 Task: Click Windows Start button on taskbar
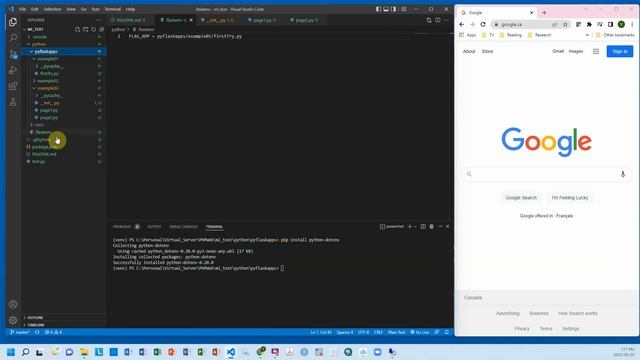(x=11, y=352)
